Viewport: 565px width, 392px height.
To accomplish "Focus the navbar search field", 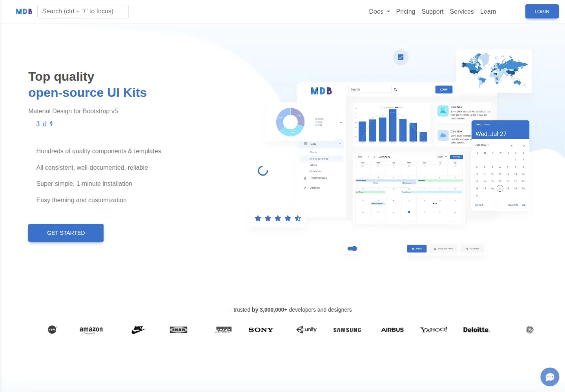I will (83, 11).
